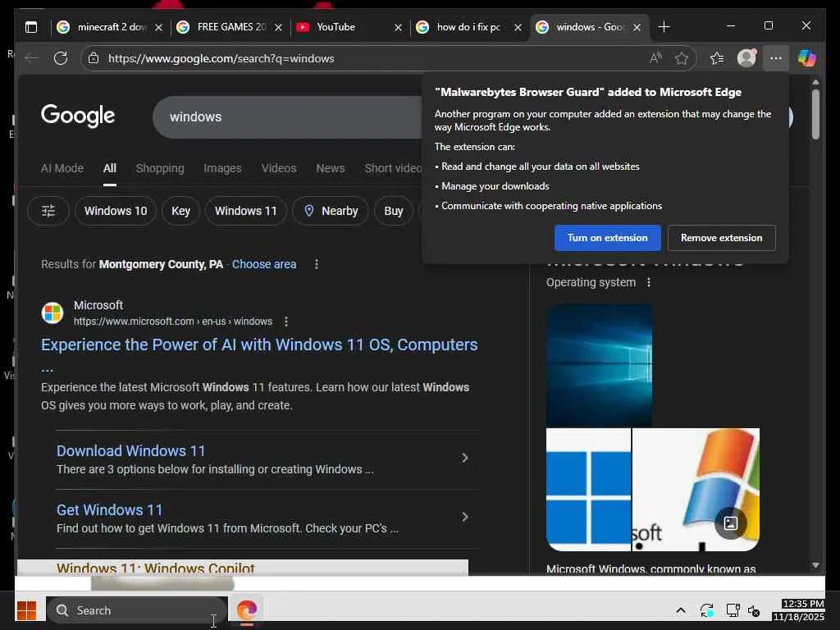Open knowledge panel three-dot options
The width and height of the screenshot is (840, 630).
pos(649,282)
